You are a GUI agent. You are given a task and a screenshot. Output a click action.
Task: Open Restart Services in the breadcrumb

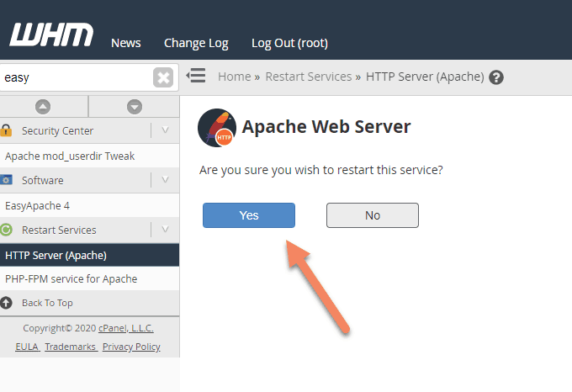[308, 77]
